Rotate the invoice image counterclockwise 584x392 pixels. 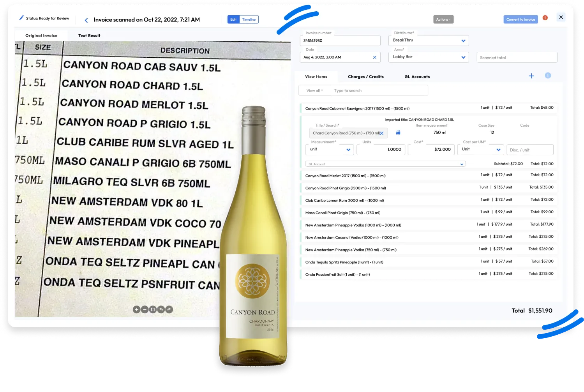pyautogui.click(x=161, y=309)
